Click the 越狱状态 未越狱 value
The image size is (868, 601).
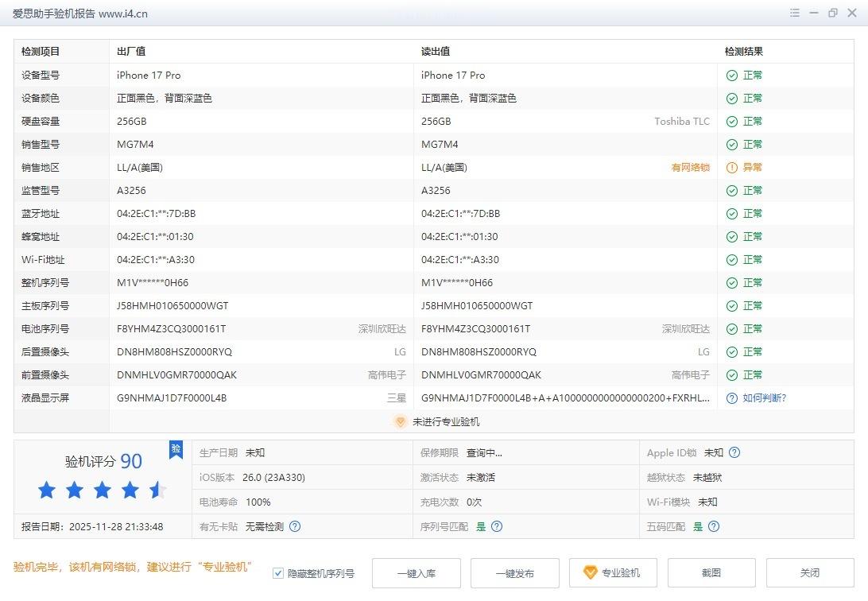707,478
